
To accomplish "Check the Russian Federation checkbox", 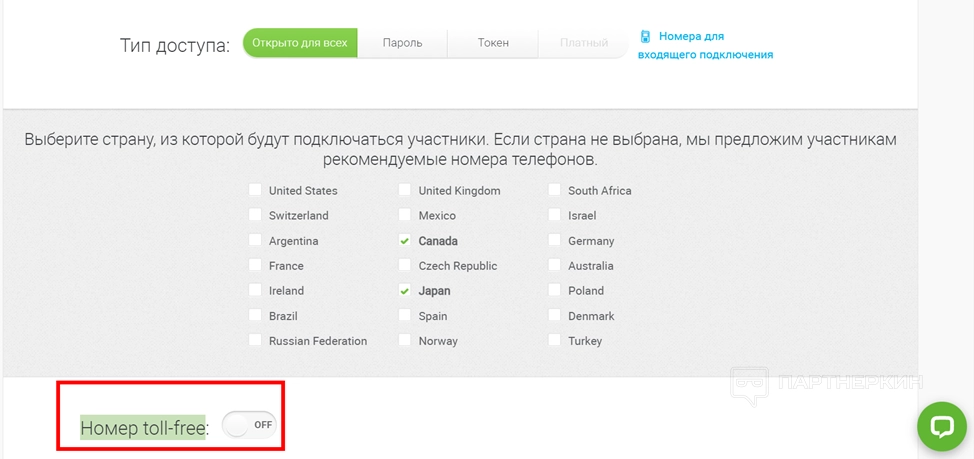I will pos(255,340).
